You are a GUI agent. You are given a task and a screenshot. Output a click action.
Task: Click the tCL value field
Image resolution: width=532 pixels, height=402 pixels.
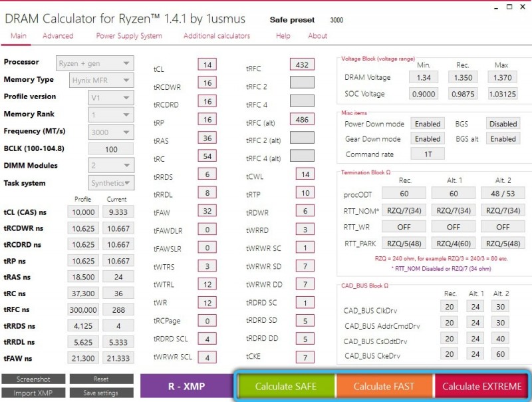click(207, 65)
